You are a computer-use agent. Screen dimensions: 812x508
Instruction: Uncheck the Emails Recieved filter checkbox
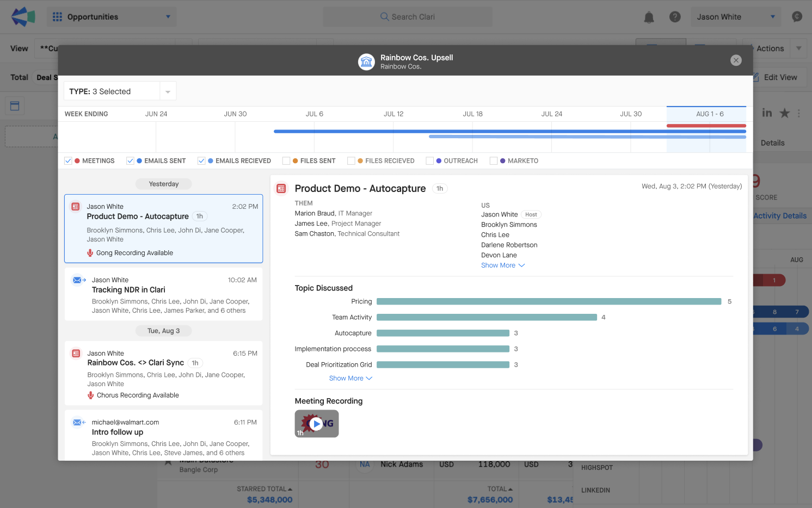[x=201, y=161]
